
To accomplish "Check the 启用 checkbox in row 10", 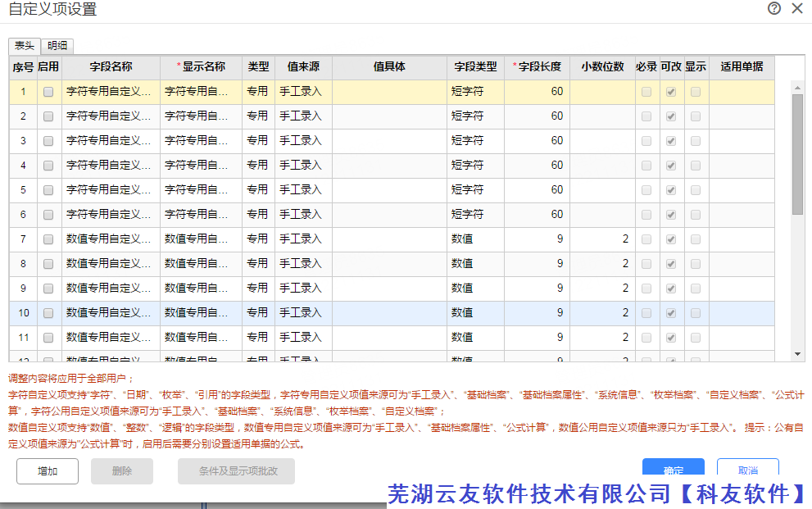I will point(48,313).
